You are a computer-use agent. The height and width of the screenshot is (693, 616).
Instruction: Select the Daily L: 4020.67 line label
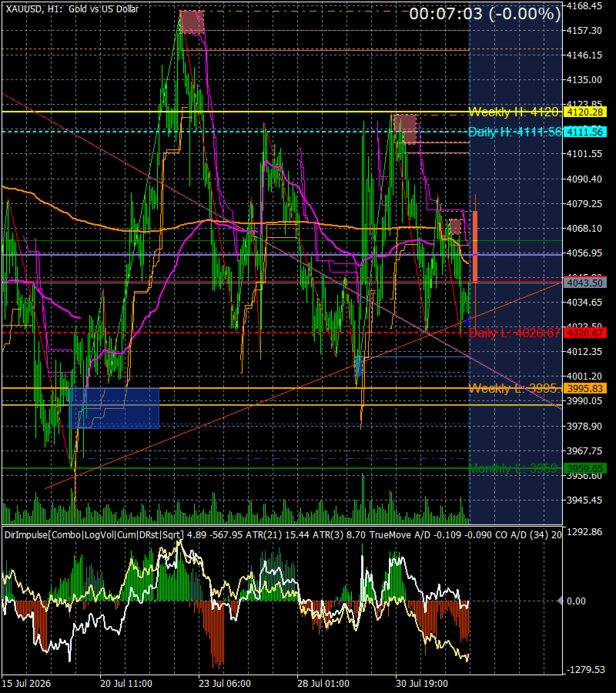[514, 333]
